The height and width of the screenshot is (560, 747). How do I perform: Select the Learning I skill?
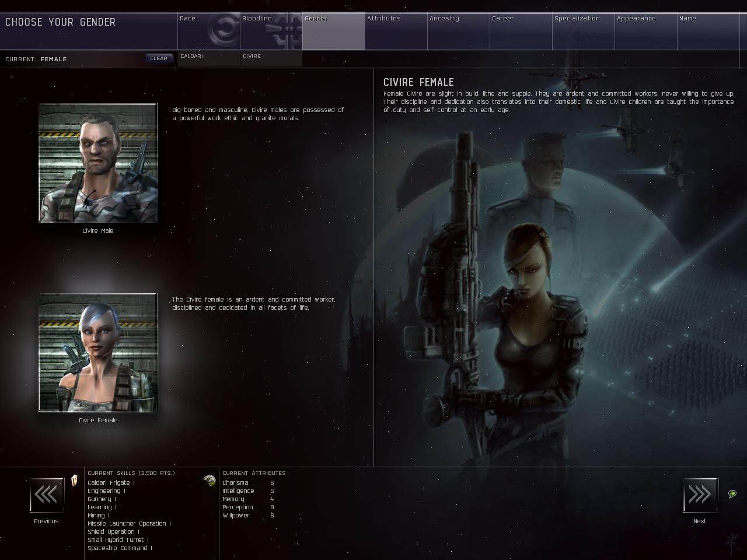(102, 507)
